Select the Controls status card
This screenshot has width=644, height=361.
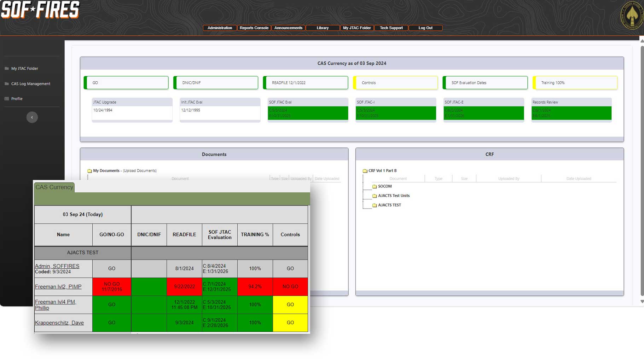(x=395, y=83)
